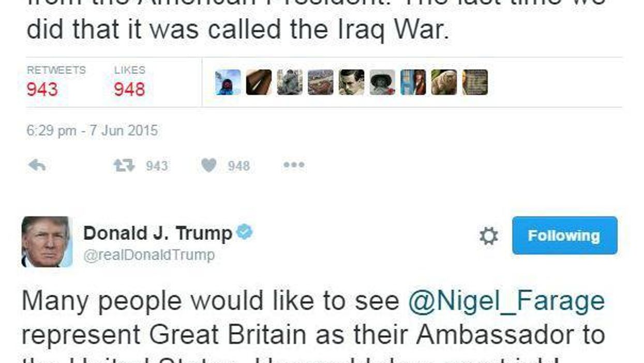Click the reply arrow icon
The height and width of the screenshot is (363, 644).
(37, 165)
